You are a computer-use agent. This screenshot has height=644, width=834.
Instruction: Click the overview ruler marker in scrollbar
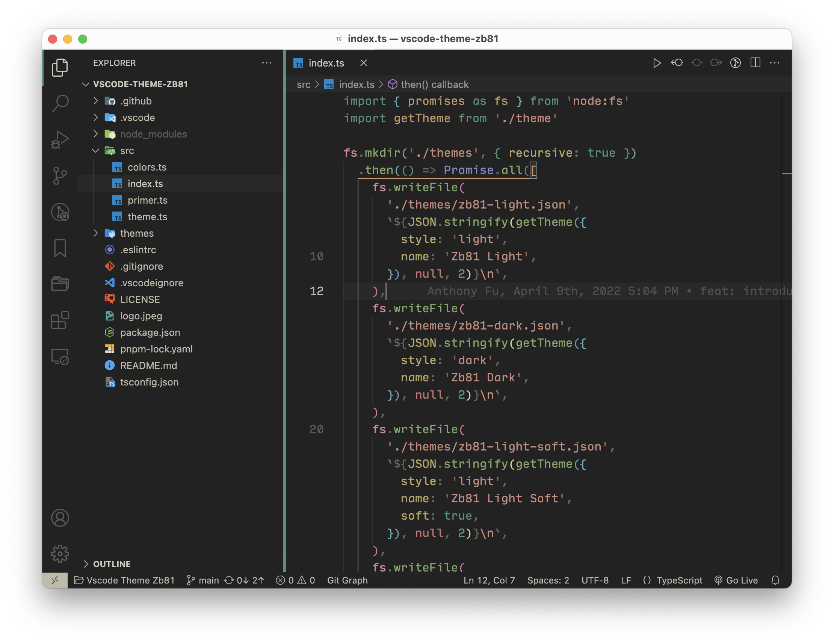coord(786,174)
